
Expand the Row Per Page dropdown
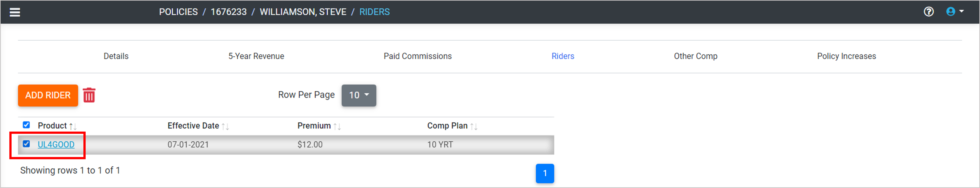tap(358, 95)
